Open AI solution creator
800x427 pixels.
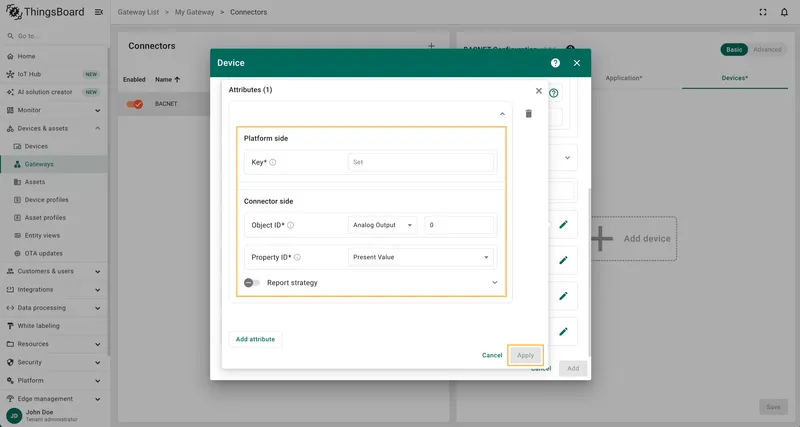[54, 92]
